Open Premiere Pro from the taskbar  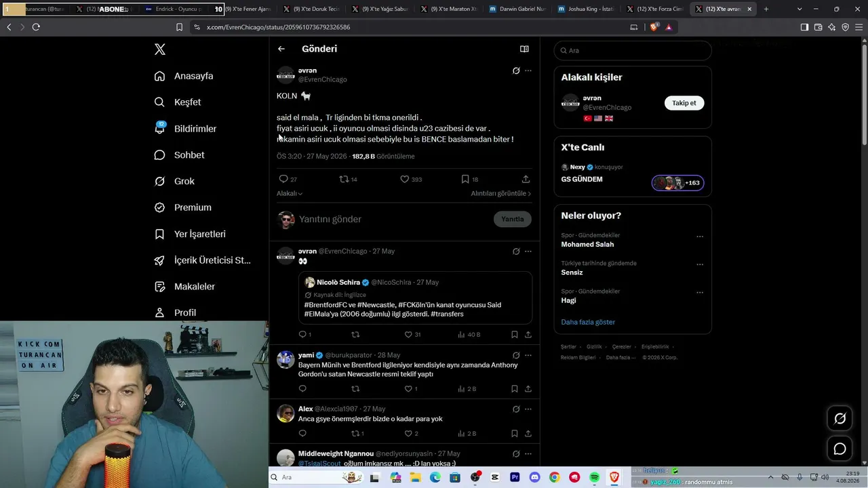[x=515, y=478]
